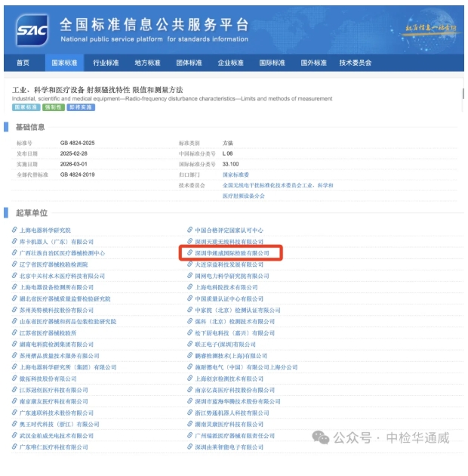Open the 施耐德电气（中国）有限公司上海分公司 link
The width and height of the screenshot is (468, 476).
tap(246, 367)
